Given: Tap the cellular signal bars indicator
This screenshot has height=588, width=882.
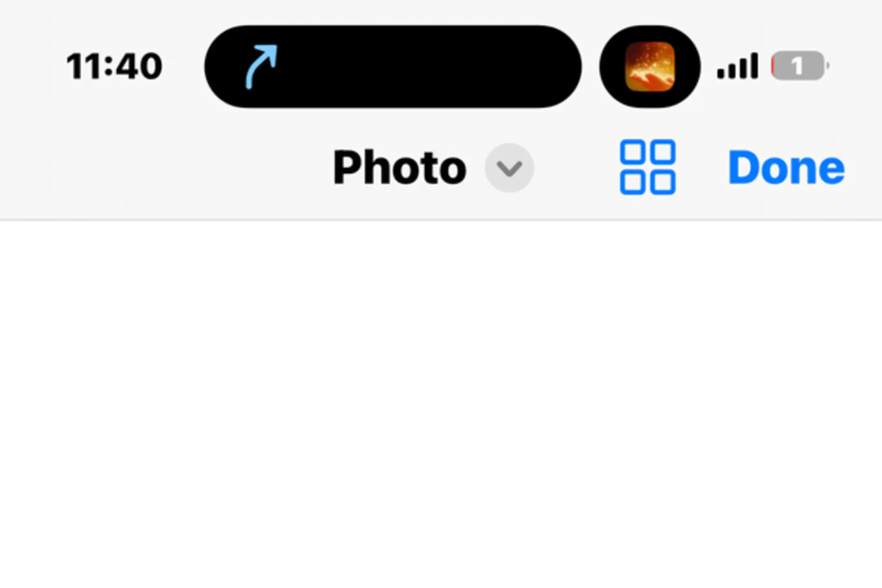Looking at the screenshot, I should [737, 66].
